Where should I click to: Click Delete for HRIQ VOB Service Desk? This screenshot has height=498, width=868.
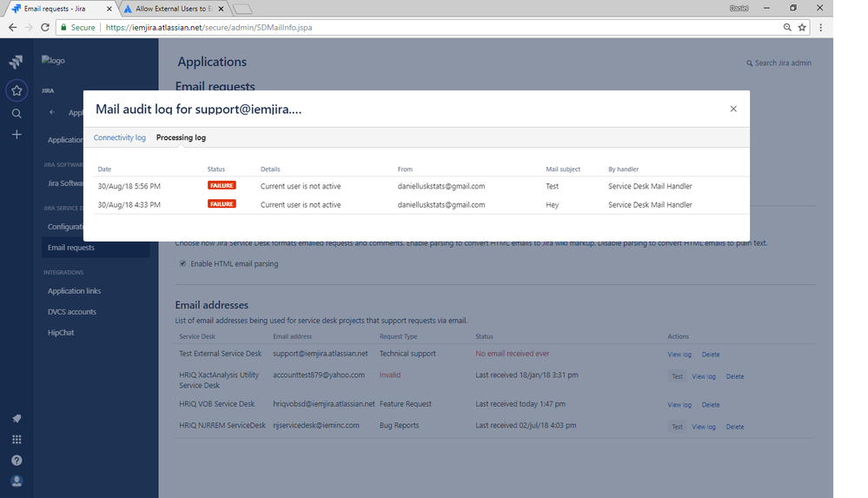(x=711, y=405)
